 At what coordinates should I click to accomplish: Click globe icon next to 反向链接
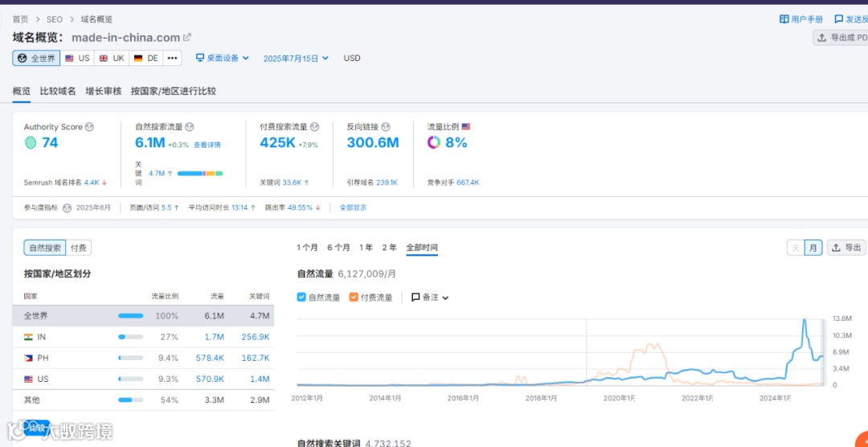386,127
